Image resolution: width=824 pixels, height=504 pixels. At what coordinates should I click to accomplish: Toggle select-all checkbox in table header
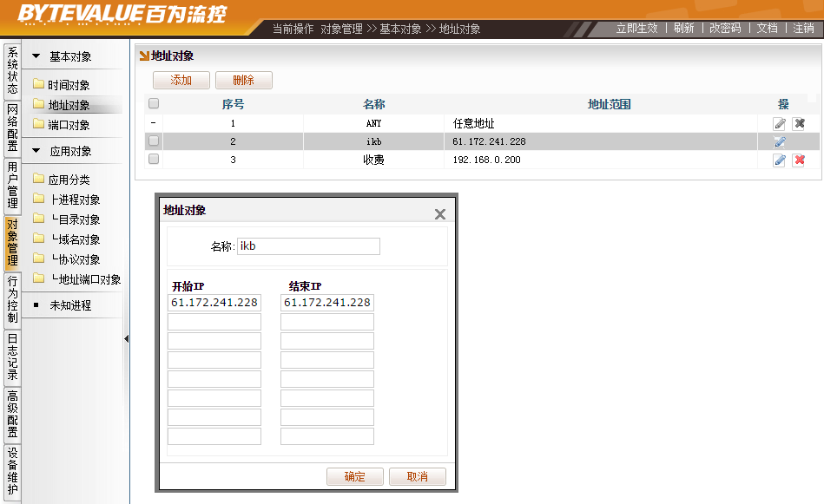[x=154, y=104]
